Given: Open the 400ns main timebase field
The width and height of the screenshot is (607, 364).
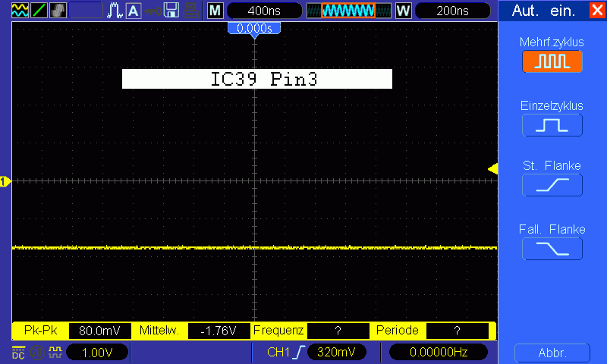Looking at the screenshot, I should (264, 11).
